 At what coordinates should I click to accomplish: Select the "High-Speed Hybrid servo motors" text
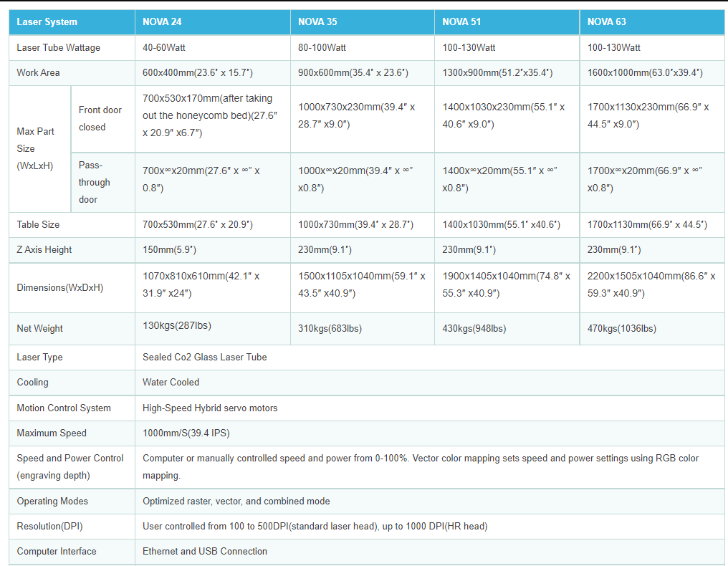[210, 408]
